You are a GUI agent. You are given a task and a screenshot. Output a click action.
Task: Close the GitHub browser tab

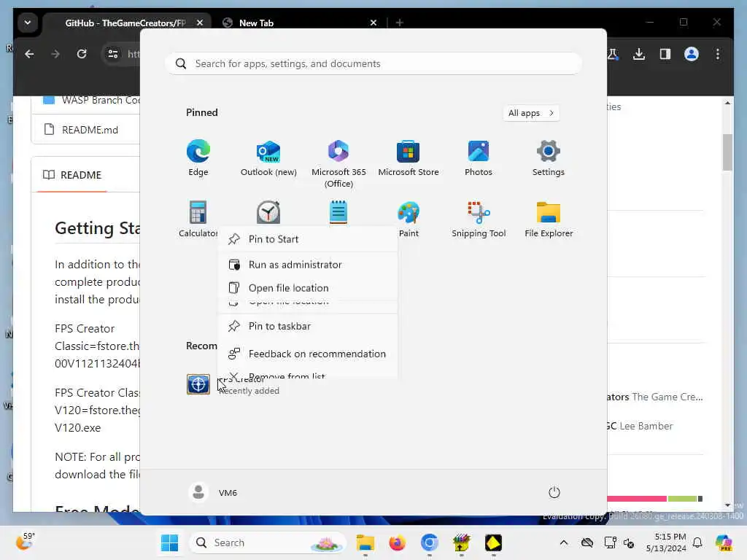[x=200, y=23]
